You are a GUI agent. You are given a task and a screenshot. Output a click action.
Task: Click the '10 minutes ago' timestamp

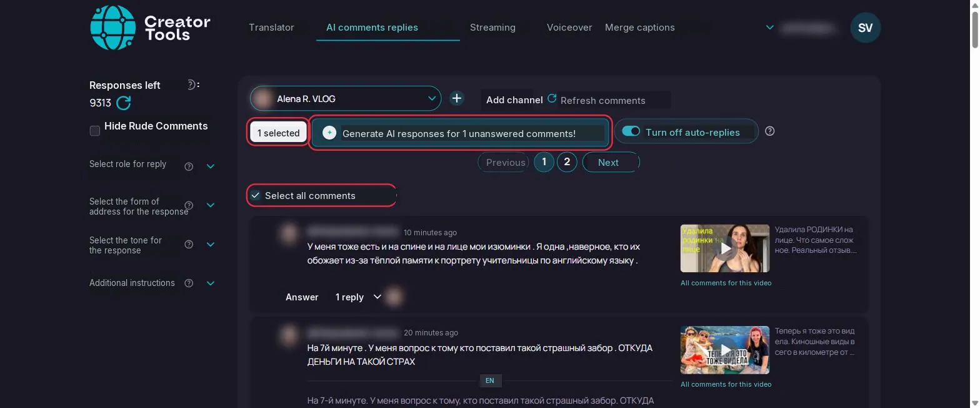pyautogui.click(x=430, y=232)
